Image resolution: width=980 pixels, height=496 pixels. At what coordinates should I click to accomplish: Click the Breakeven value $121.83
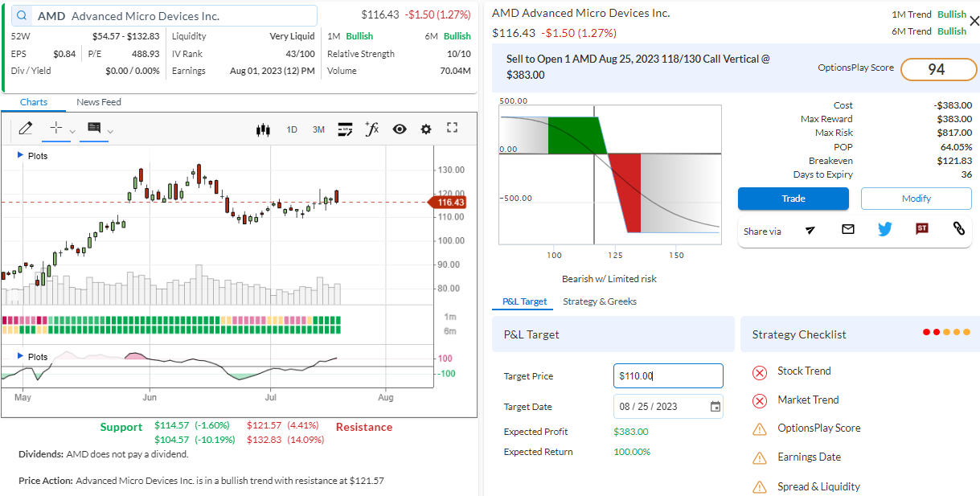954,161
